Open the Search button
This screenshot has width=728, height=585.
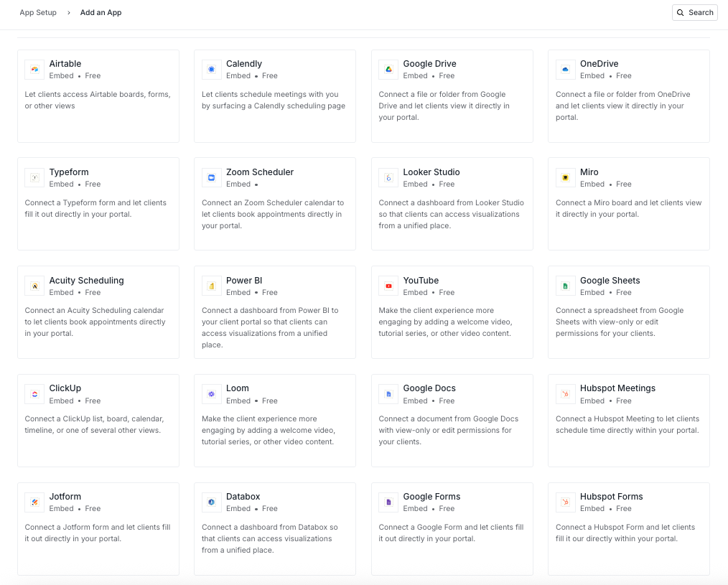(694, 12)
